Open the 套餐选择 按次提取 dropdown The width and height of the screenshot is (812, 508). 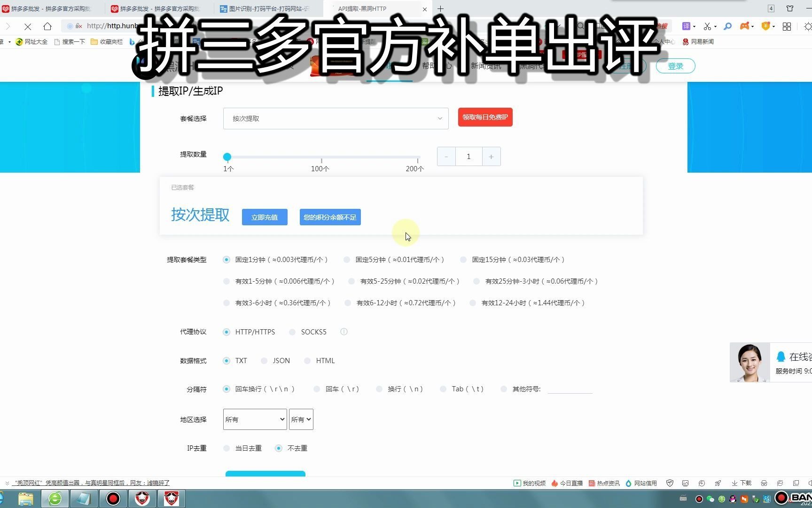tap(336, 119)
